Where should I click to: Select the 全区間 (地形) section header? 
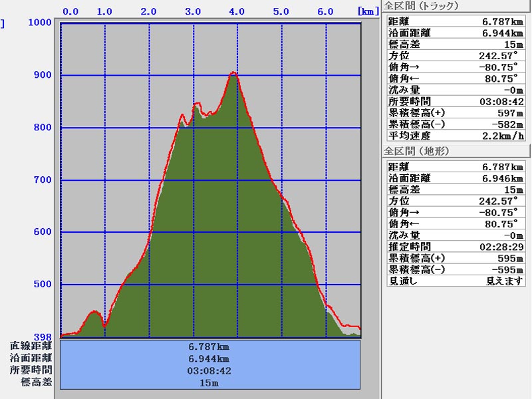(417, 152)
